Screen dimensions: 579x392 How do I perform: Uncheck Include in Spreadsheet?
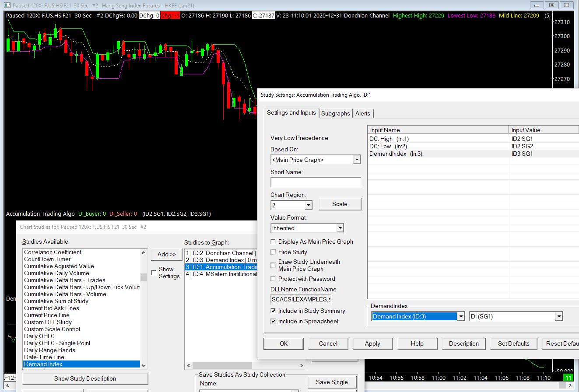point(274,321)
